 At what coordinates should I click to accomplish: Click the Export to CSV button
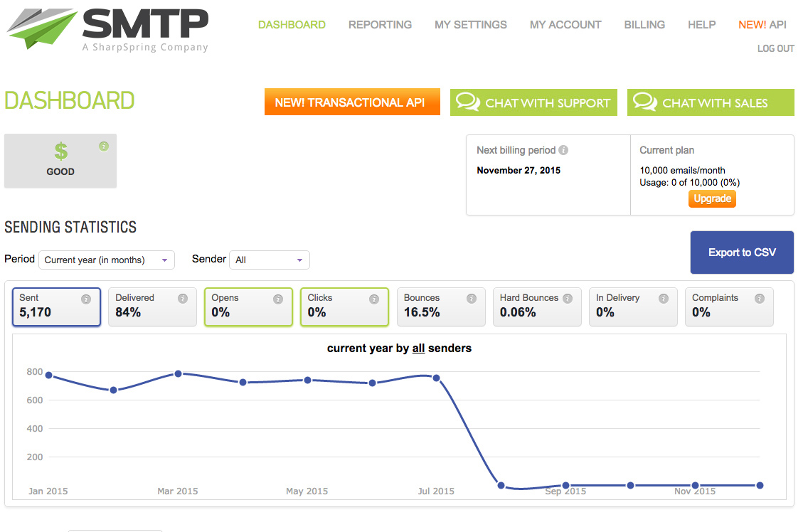pos(742,252)
